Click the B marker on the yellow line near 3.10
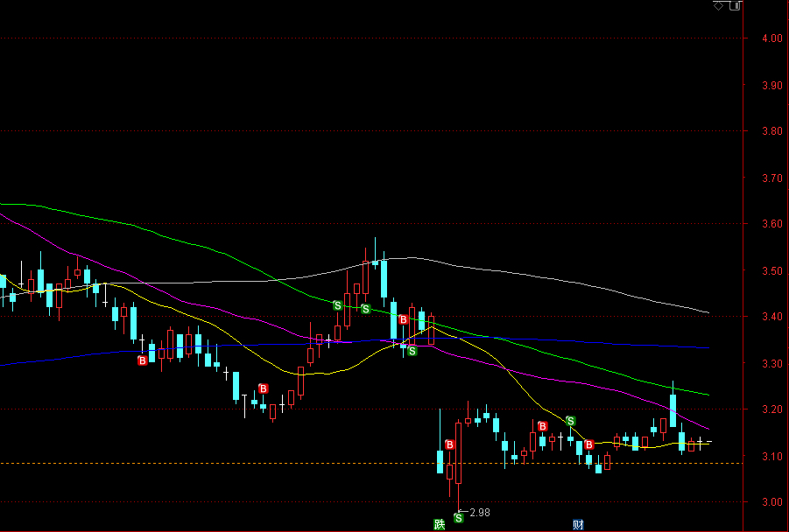This screenshot has width=789, height=532. 589,444
